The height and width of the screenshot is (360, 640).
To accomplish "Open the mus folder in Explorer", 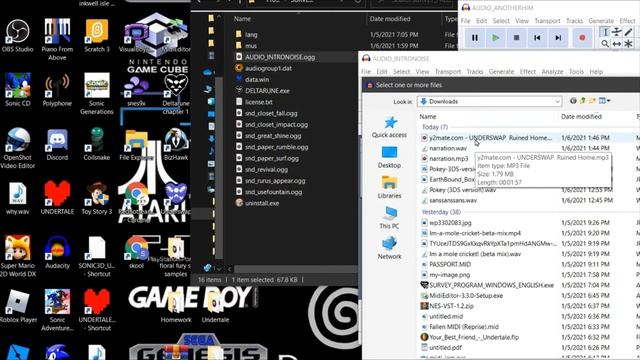I will 251,46.
